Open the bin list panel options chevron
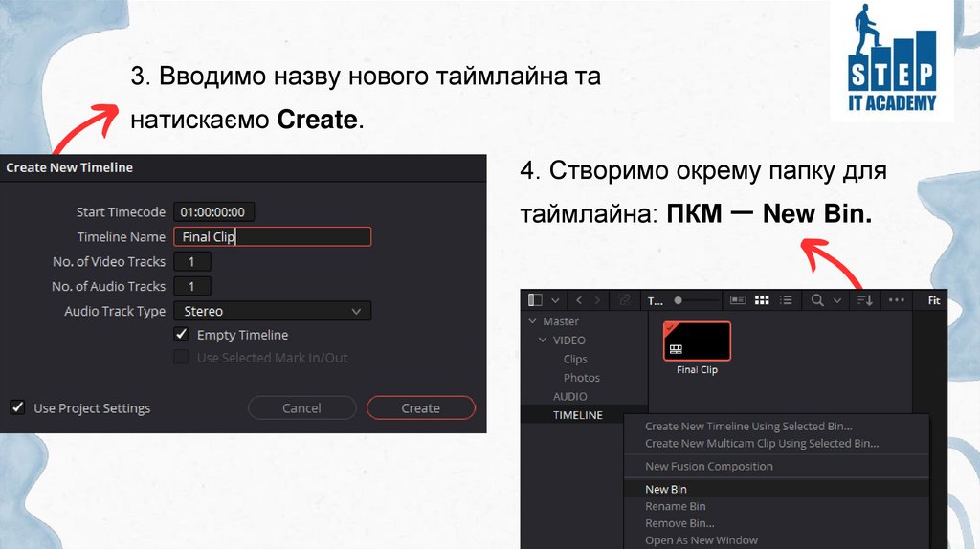This screenshot has width=980, height=549. (554, 300)
